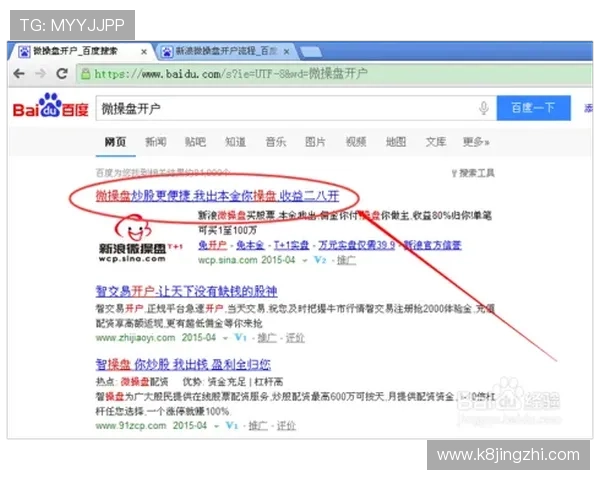This screenshot has width=600, height=480.
Task: Click the search box containing 微操盘开户
Action: (296, 108)
